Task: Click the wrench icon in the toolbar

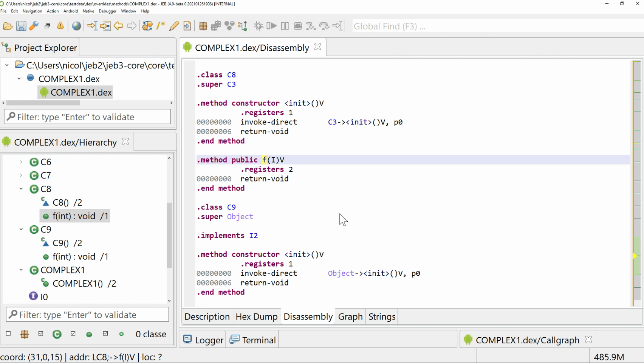Action: [34, 26]
